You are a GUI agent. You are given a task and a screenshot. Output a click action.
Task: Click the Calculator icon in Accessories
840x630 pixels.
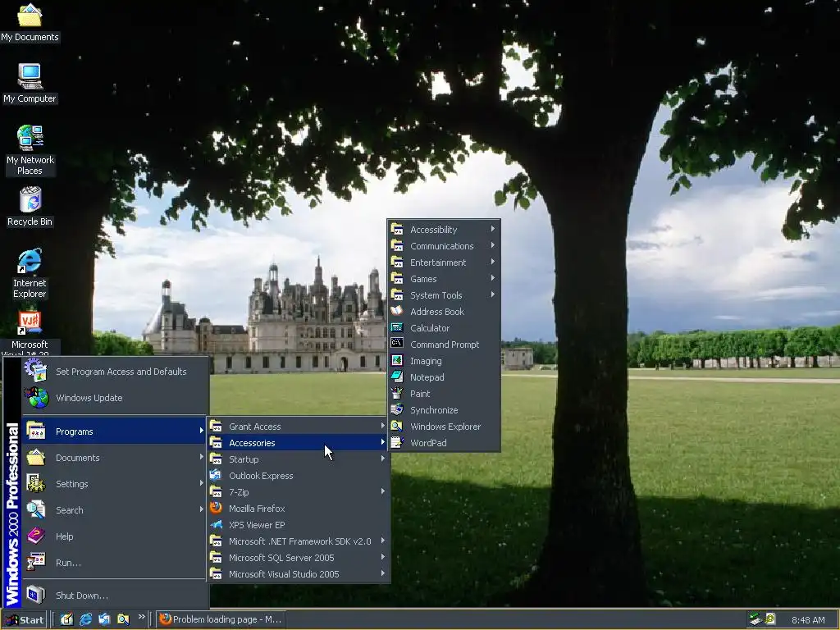[397, 328]
